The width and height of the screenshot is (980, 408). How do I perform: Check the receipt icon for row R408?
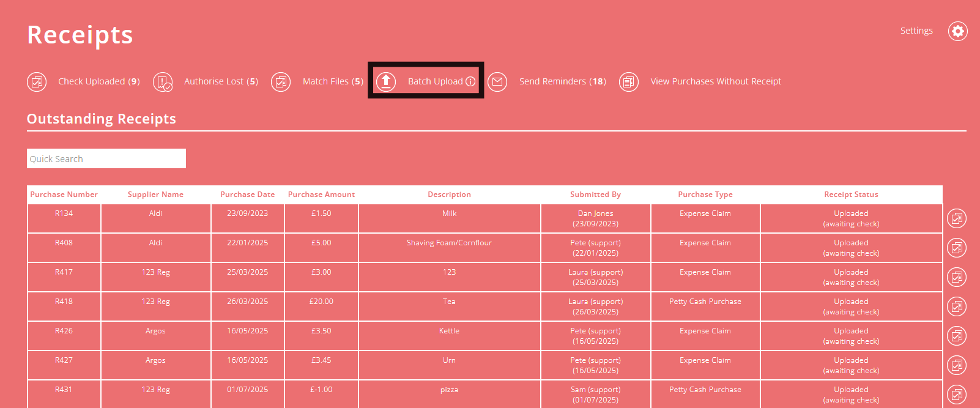click(x=957, y=248)
